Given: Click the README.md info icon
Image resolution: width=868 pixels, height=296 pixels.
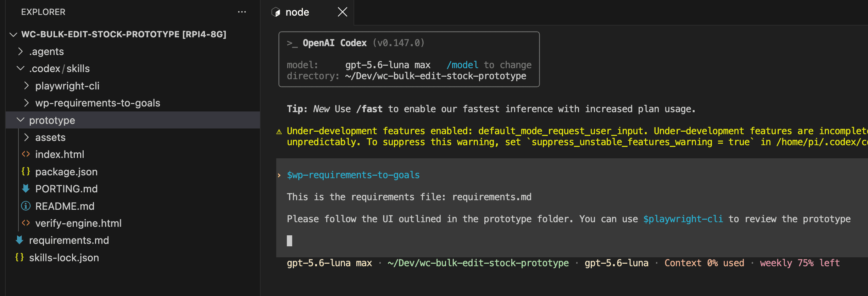Looking at the screenshot, I should pos(26,206).
